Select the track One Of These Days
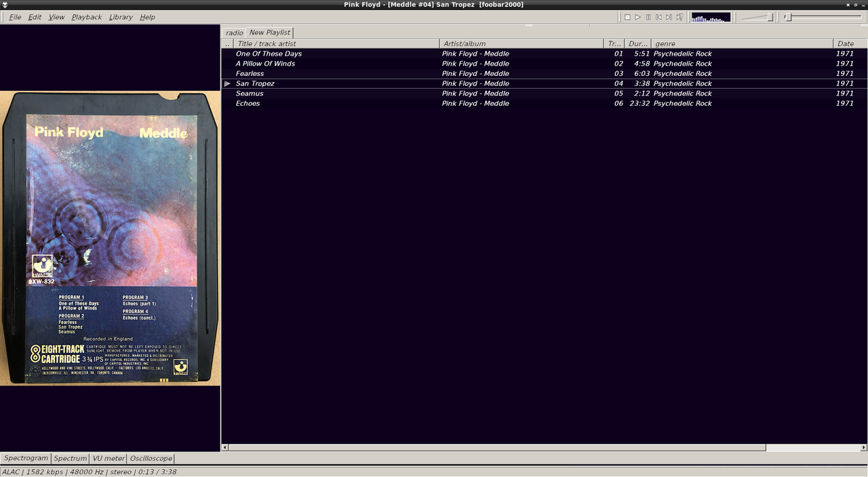 (x=269, y=54)
